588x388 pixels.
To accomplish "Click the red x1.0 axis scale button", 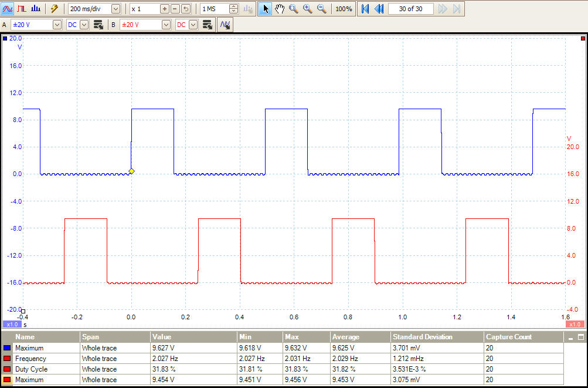I will pyautogui.click(x=575, y=324).
